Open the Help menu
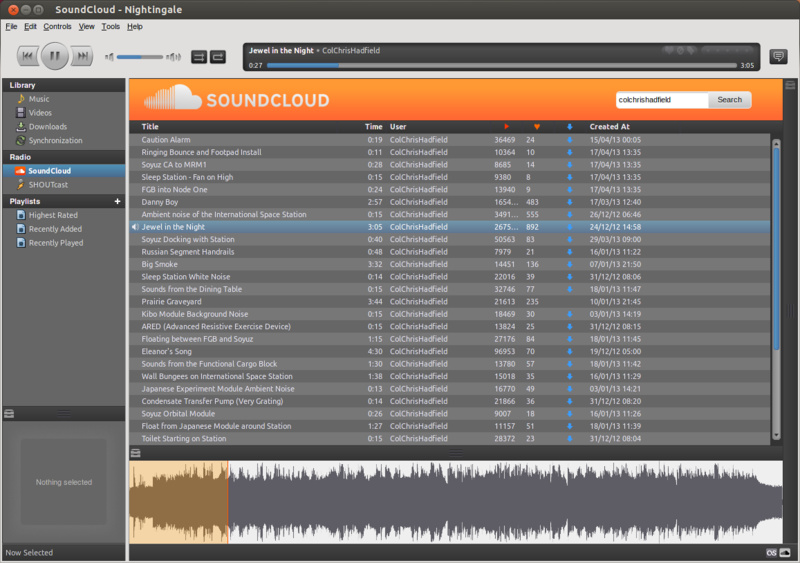This screenshot has height=563, width=800. (x=135, y=27)
